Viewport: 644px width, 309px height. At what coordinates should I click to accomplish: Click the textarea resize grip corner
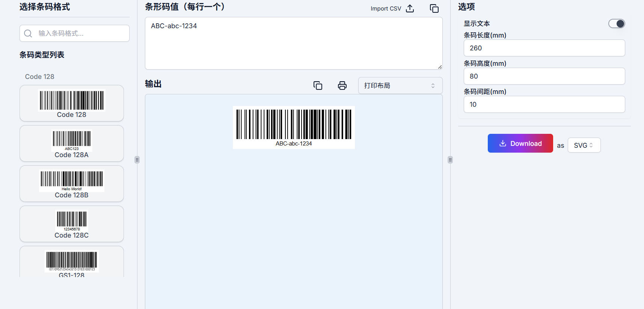click(x=440, y=67)
